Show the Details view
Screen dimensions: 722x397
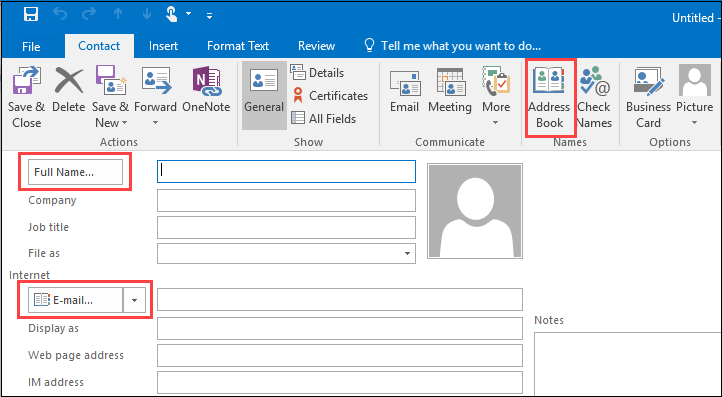(x=318, y=72)
